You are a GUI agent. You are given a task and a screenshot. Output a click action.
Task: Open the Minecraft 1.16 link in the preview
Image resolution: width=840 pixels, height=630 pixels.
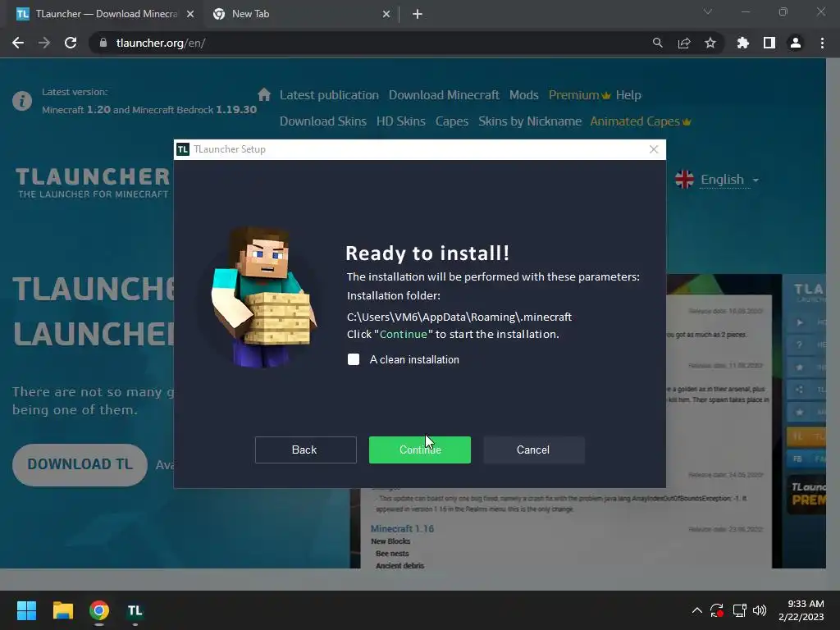[x=402, y=529]
